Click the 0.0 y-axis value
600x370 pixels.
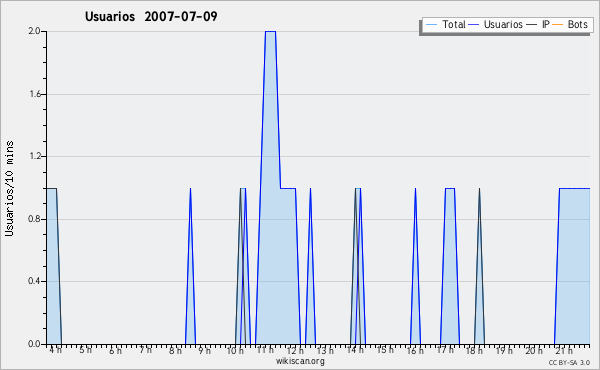click(x=35, y=344)
